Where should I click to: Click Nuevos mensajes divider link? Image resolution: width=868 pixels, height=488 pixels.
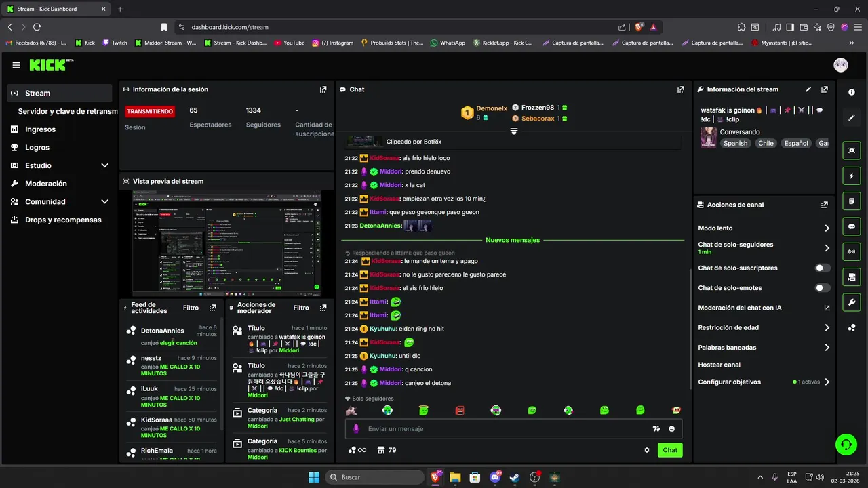click(x=513, y=240)
